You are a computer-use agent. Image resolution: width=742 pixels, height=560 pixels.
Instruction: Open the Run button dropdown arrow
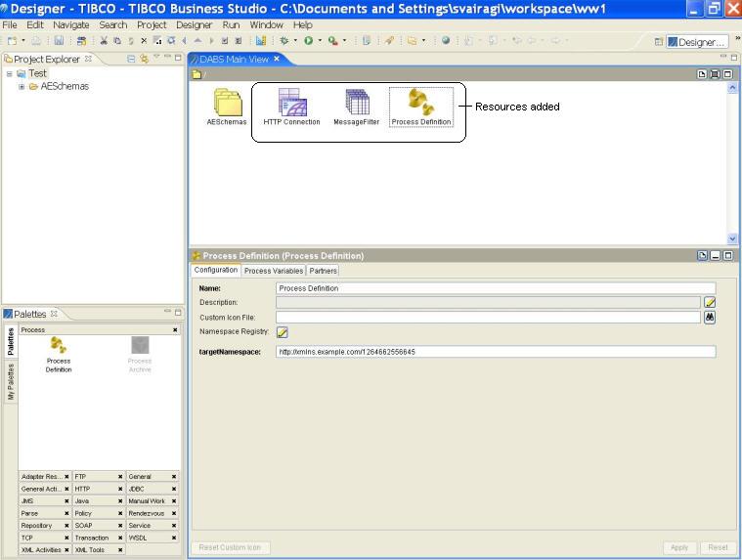tap(321, 41)
